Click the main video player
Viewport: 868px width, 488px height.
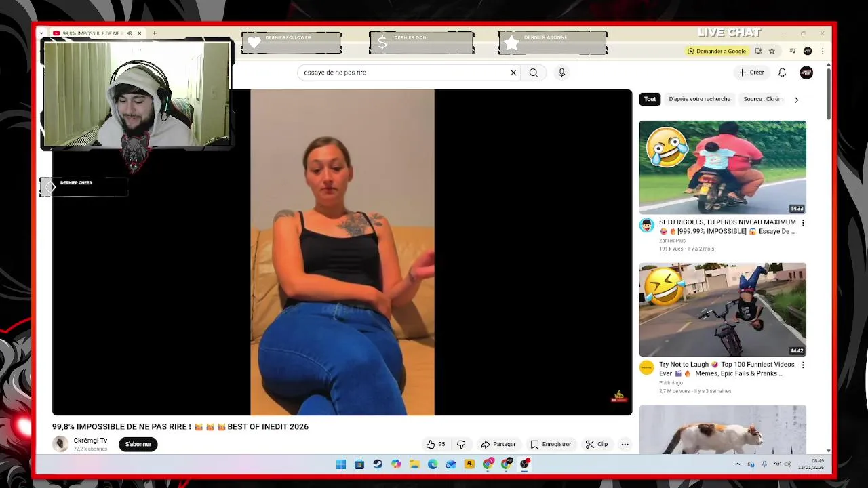(x=342, y=252)
